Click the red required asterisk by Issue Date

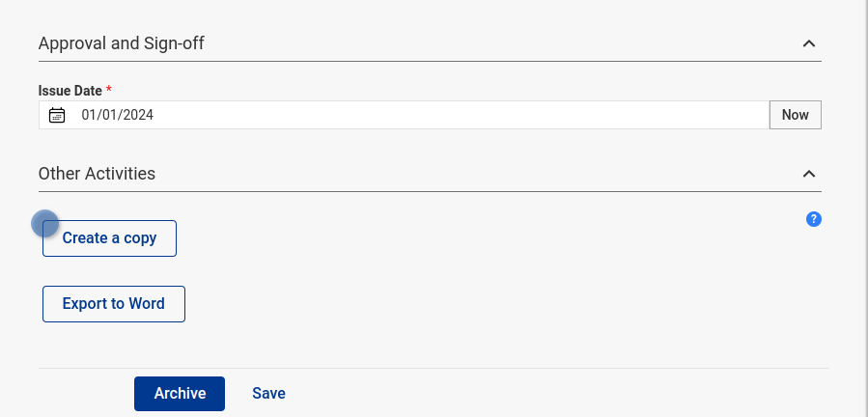tap(109, 91)
